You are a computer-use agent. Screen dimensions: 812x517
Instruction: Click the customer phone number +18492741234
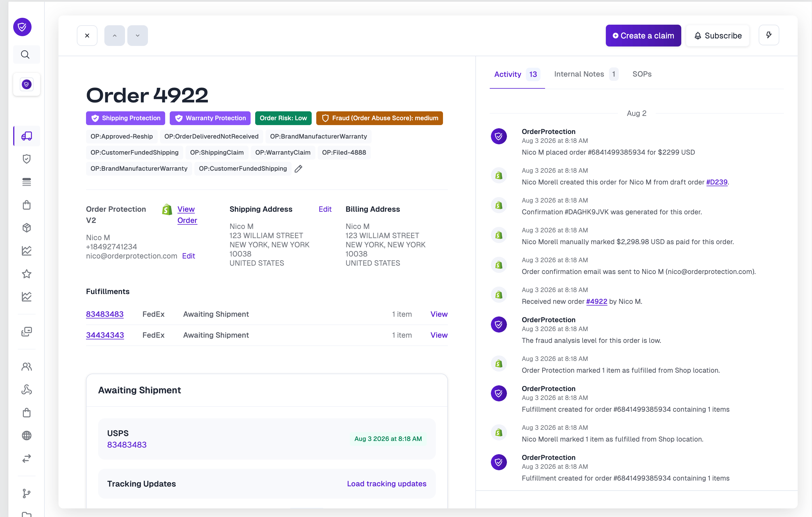[112, 247]
